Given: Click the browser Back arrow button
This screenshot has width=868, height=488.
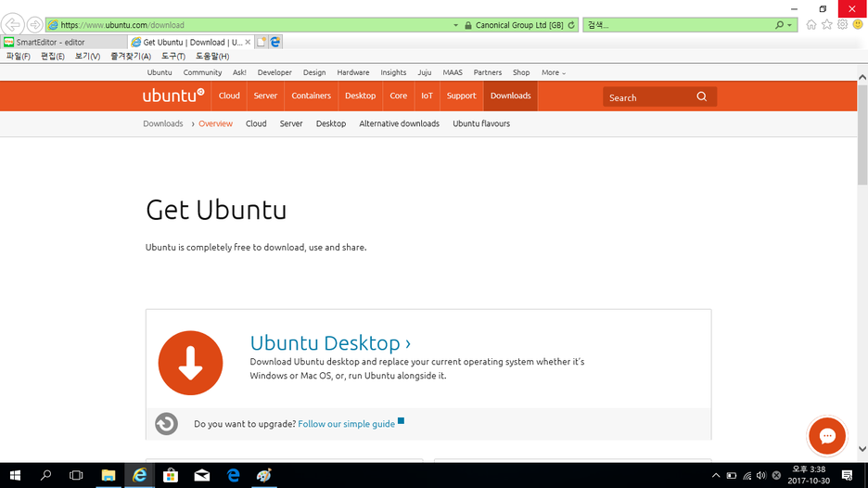Looking at the screenshot, I should 12,25.
